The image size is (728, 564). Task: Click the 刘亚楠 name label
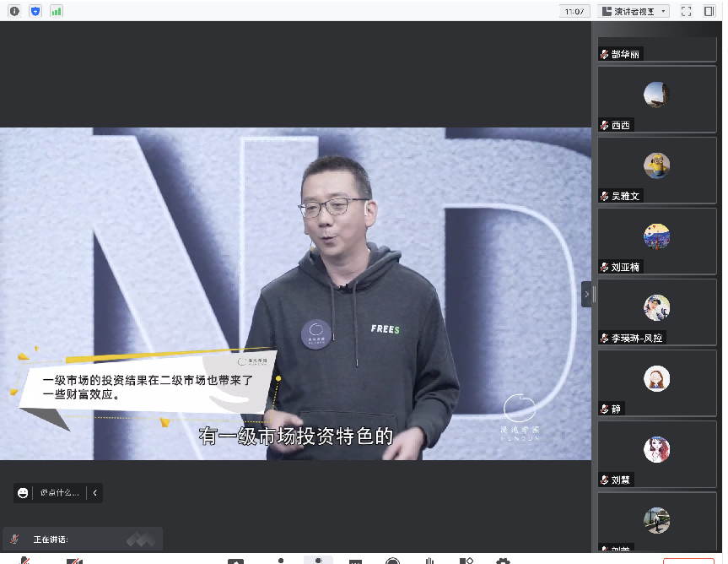coord(625,267)
